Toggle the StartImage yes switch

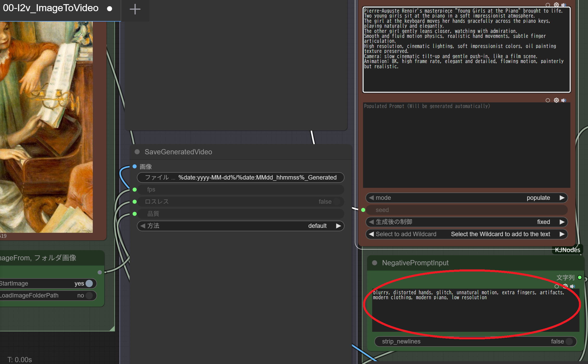[89, 283]
